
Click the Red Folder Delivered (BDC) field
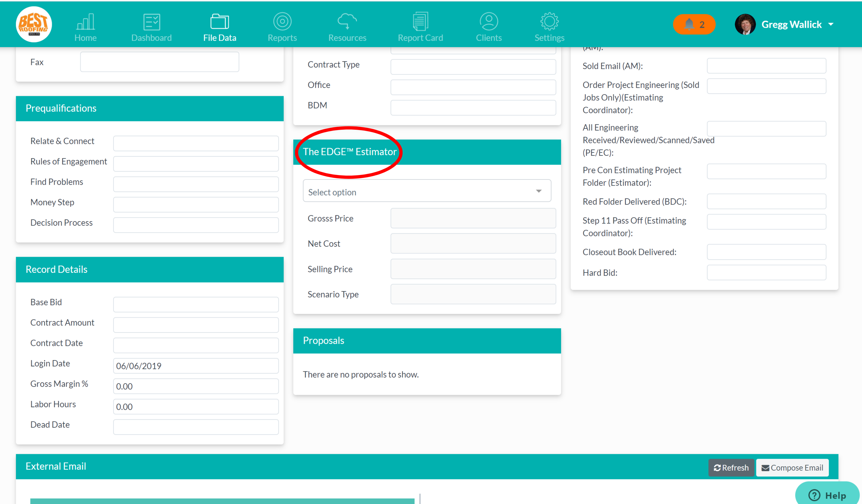click(767, 201)
